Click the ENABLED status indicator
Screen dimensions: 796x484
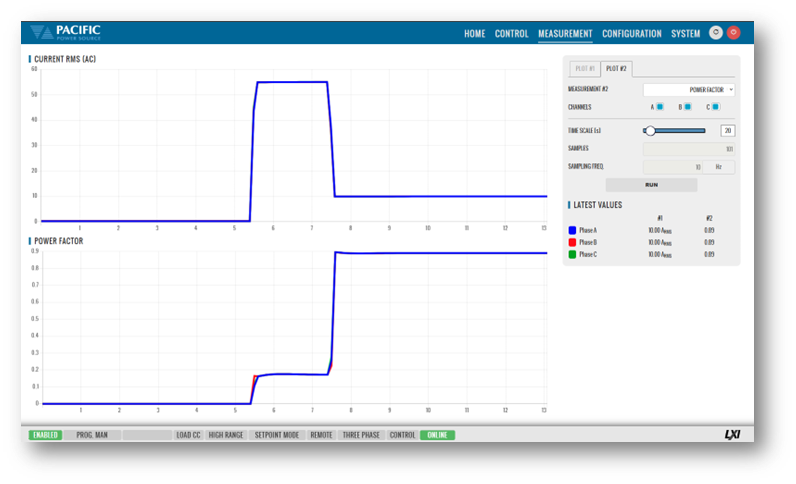(x=46, y=435)
